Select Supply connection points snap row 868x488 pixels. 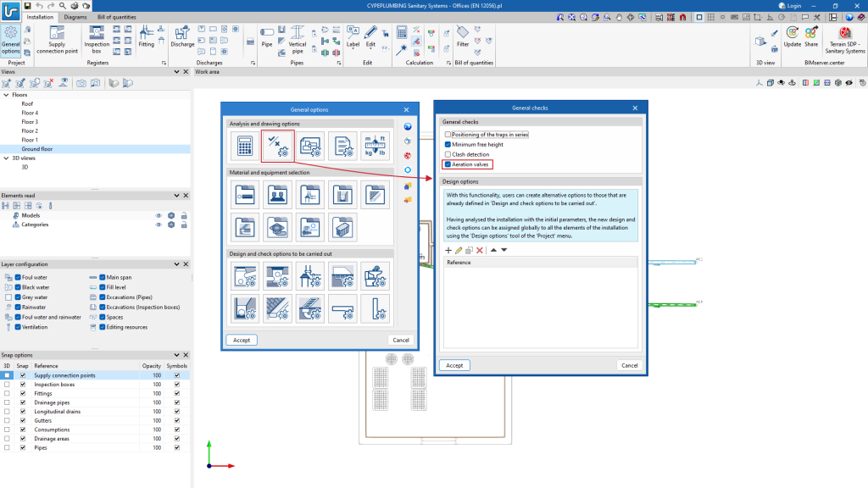click(x=95, y=375)
